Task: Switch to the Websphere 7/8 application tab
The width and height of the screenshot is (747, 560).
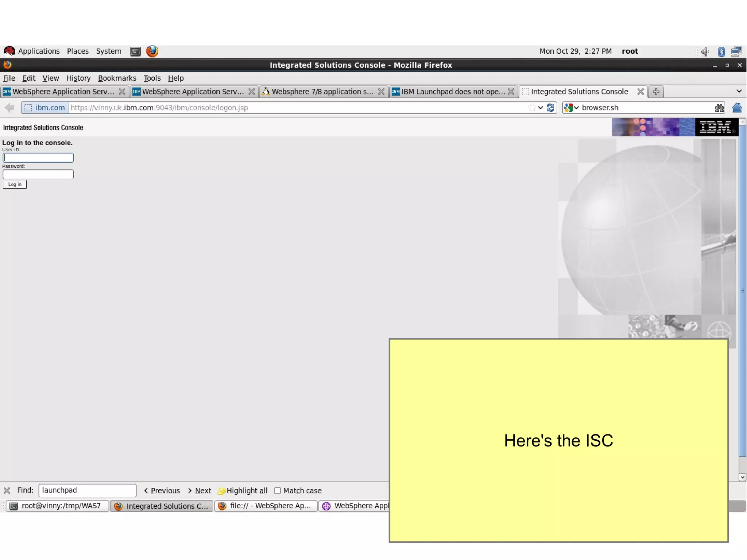Action: point(323,92)
